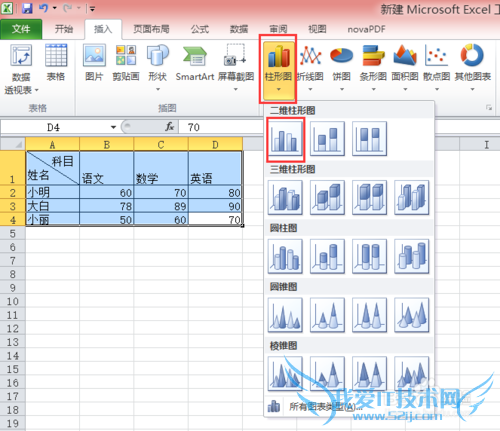
Task: Choose 2-D clustered column chart
Action: [x=285, y=138]
